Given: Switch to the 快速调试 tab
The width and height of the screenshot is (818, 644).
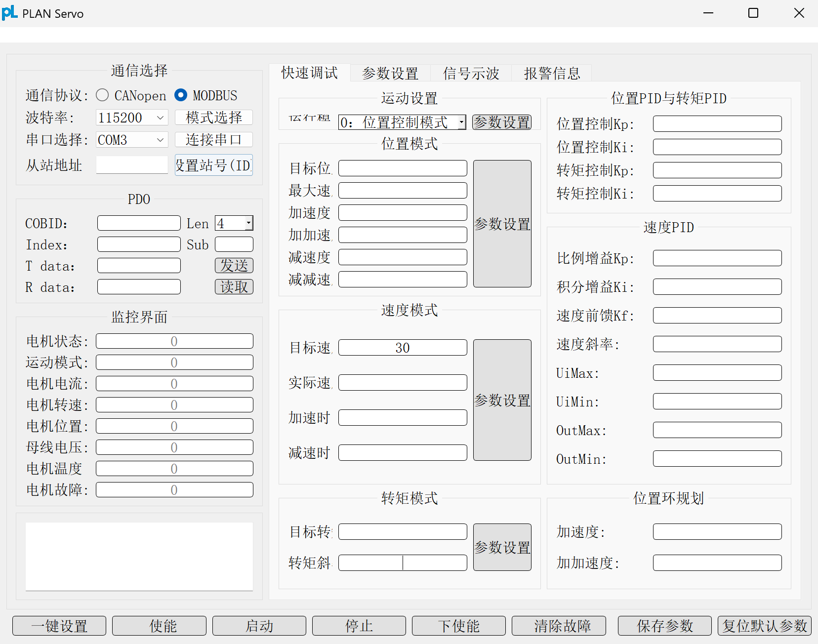Looking at the screenshot, I should point(310,73).
